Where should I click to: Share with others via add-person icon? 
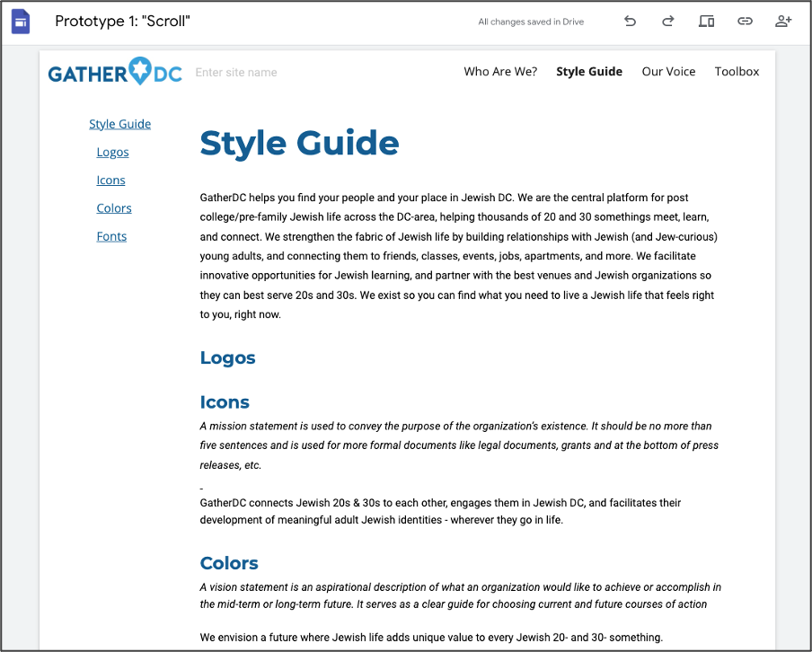tap(783, 22)
